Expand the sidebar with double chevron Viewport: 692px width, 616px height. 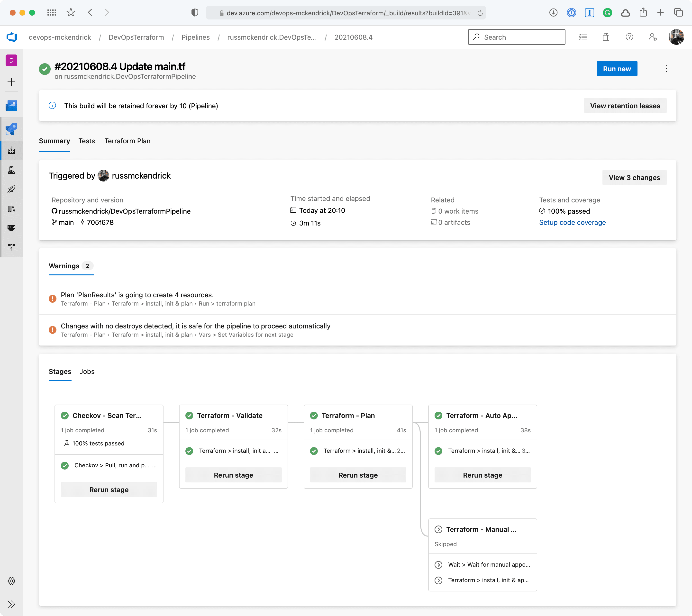point(11,604)
